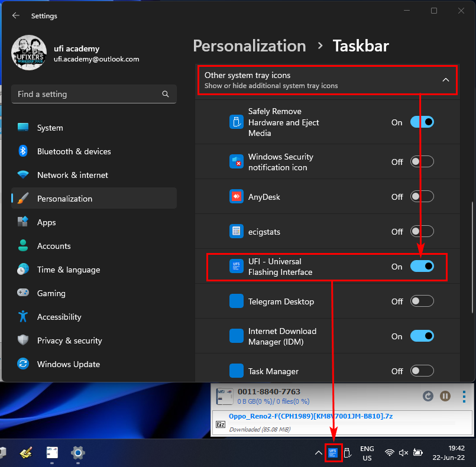Open the Apps settings category
Screen dimensions: 476x467
[94, 222]
